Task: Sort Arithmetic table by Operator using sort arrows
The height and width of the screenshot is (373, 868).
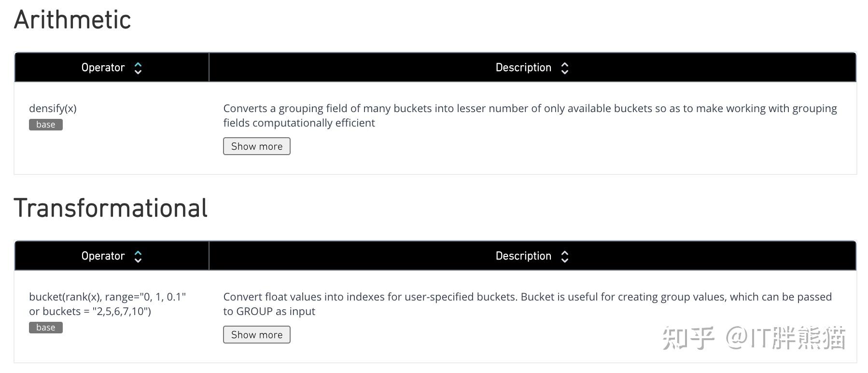Action: point(138,68)
